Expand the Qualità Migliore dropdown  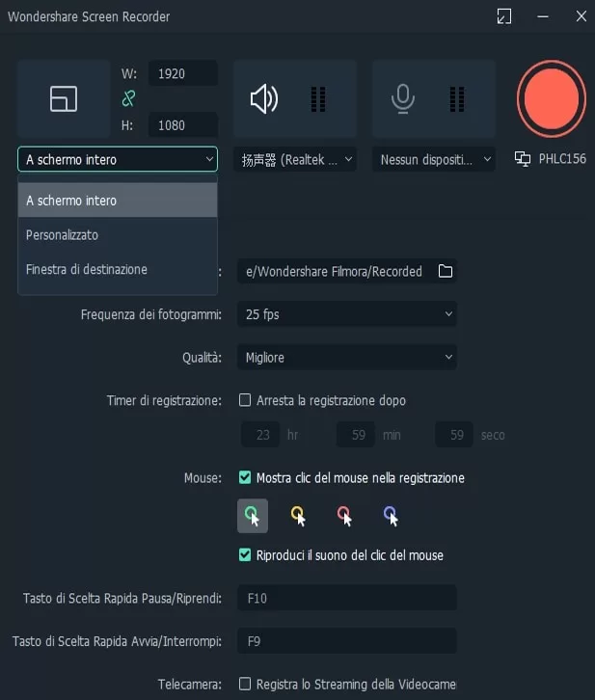tap(346, 358)
